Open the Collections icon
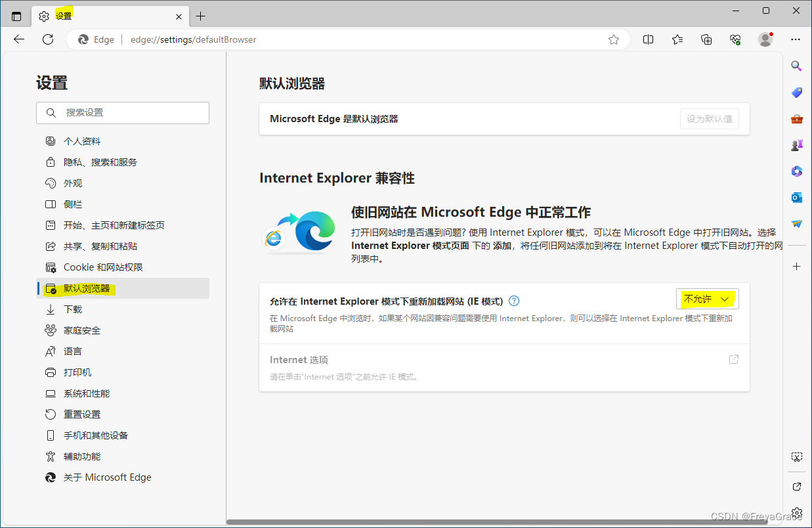The height and width of the screenshot is (528, 812). [706, 39]
